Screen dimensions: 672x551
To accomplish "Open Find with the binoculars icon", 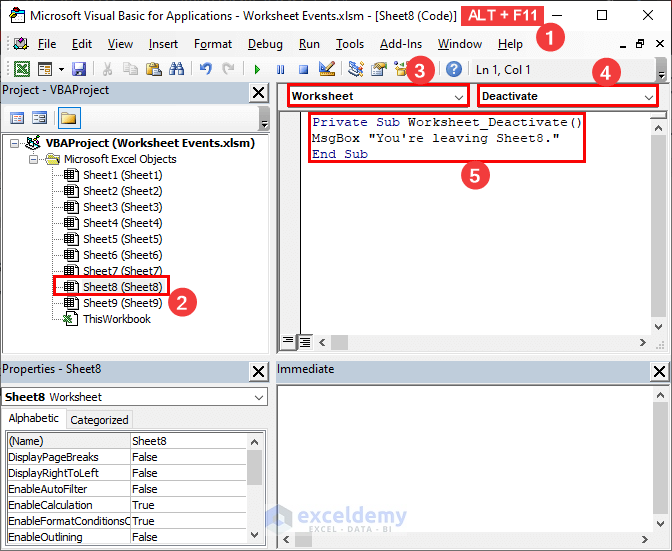I will [x=176, y=69].
